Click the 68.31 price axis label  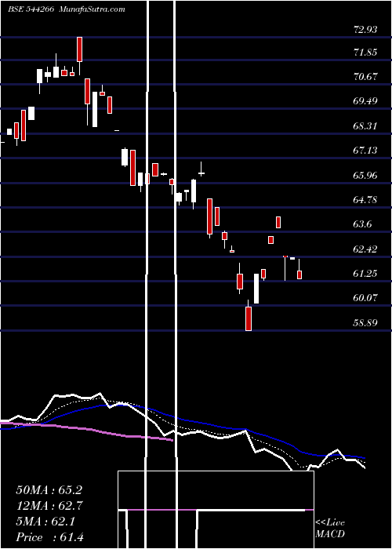[366, 125]
